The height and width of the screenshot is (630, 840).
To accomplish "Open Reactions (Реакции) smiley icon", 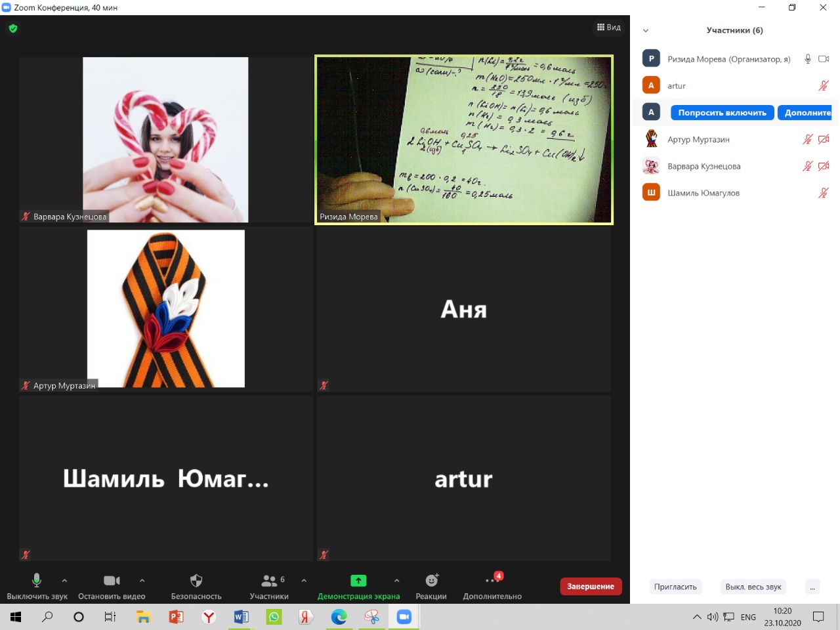I will 431,581.
